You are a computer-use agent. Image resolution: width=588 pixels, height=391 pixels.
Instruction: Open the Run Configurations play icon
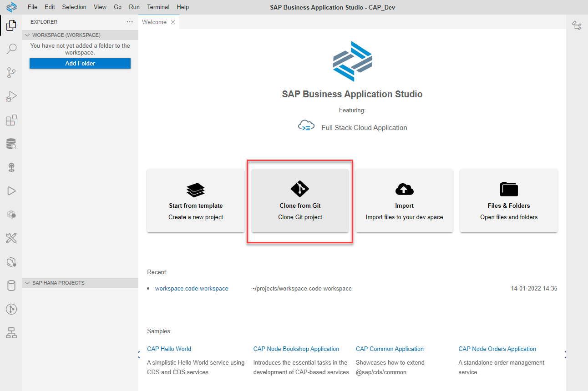(x=11, y=191)
